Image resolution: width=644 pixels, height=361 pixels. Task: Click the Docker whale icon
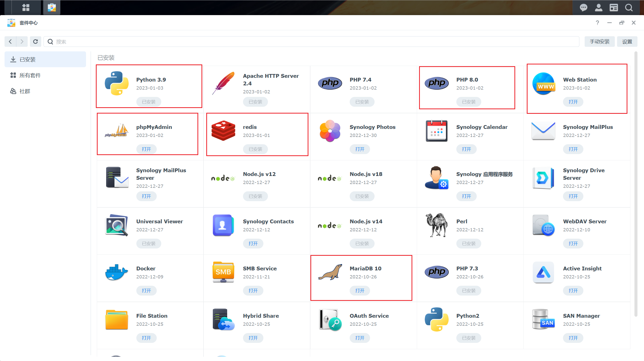pos(117,272)
